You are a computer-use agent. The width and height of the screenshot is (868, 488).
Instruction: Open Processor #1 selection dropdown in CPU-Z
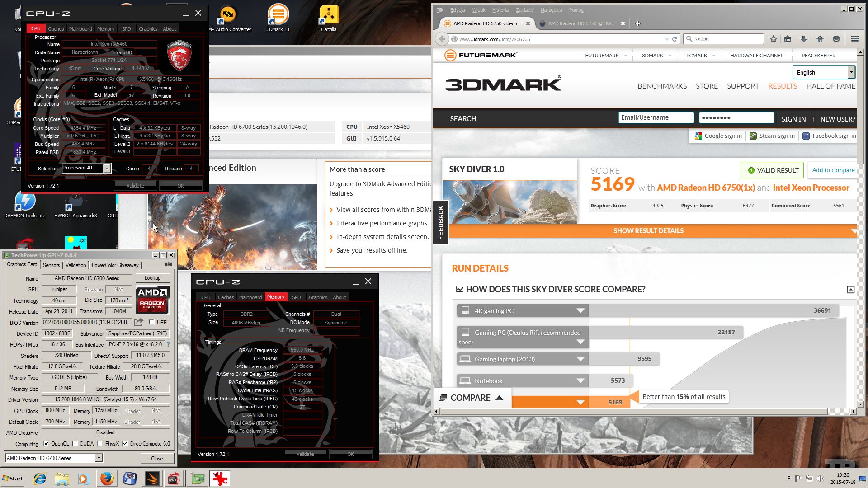pos(107,168)
